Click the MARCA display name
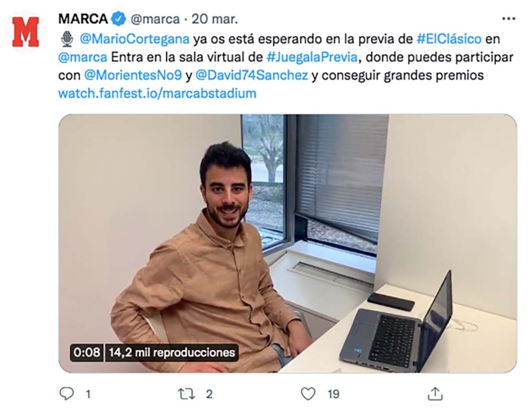The height and width of the screenshot is (410, 532). [83, 19]
